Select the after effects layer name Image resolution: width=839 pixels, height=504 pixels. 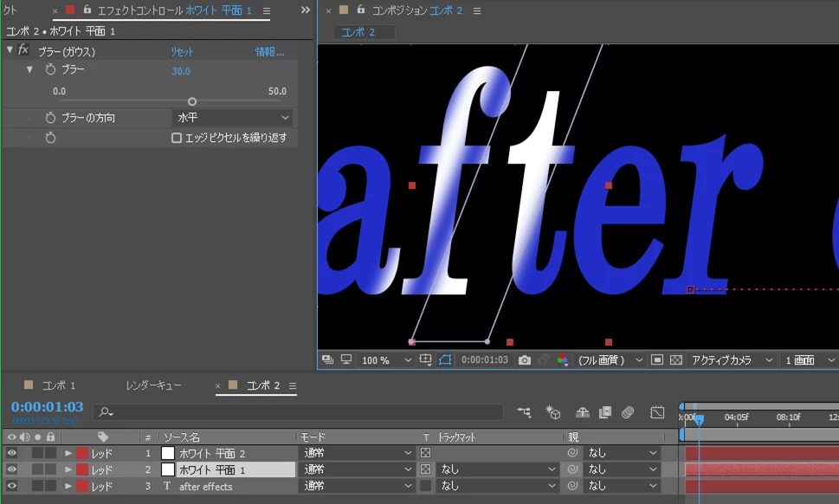point(205,487)
